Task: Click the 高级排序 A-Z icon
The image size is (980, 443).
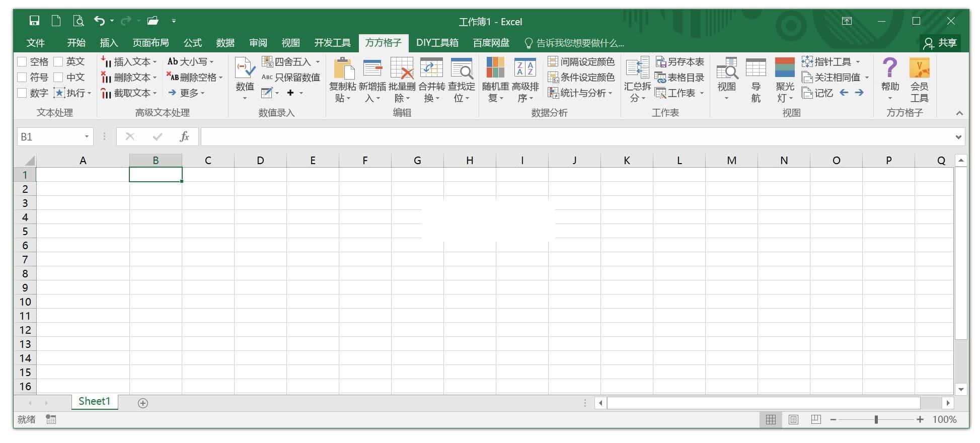Action: pyautogui.click(x=525, y=68)
